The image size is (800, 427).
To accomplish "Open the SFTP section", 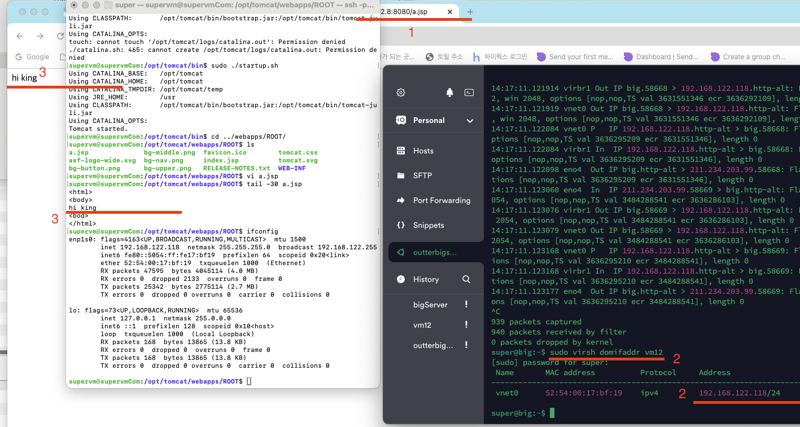I will [422, 176].
